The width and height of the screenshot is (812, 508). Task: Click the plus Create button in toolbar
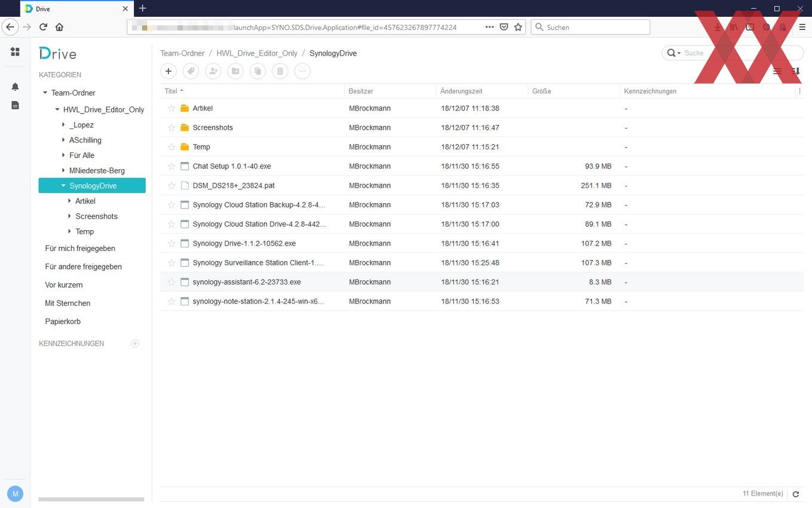(168, 71)
